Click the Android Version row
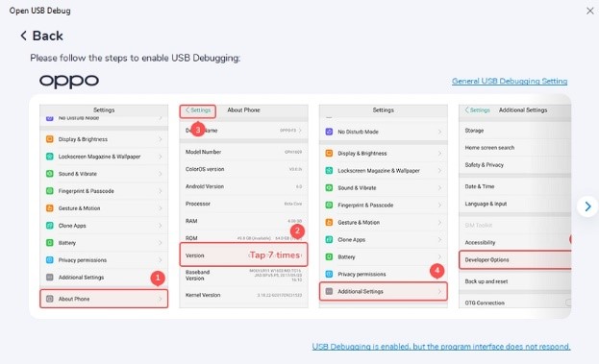The width and height of the screenshot is (599, 364). [x=243, y=186]
